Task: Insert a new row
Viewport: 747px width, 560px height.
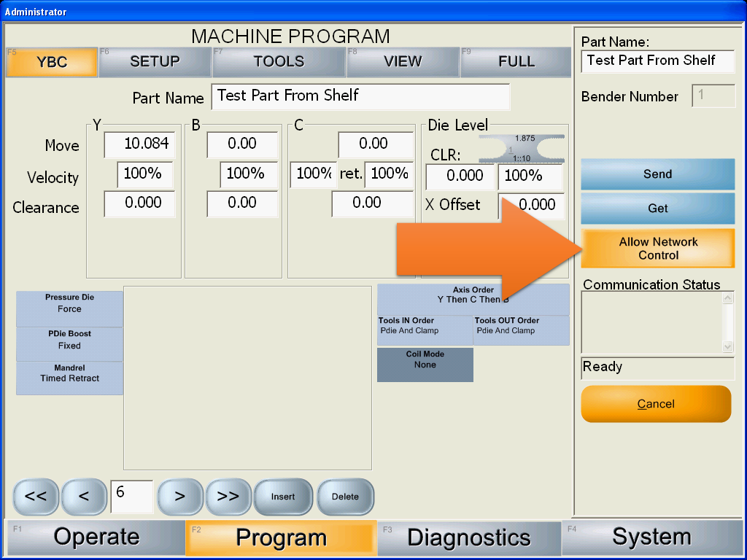Action: click(x=283, y=497)
